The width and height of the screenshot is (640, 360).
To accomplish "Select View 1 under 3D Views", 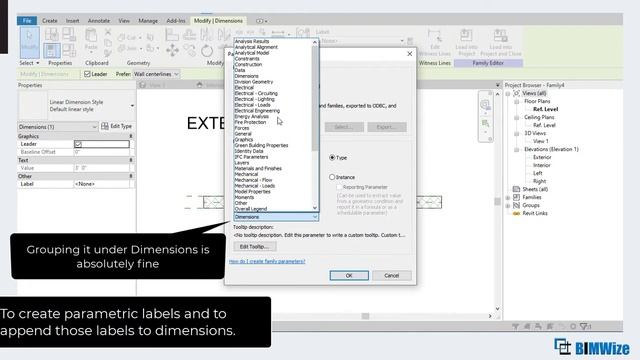I will (x=540, y=141).
